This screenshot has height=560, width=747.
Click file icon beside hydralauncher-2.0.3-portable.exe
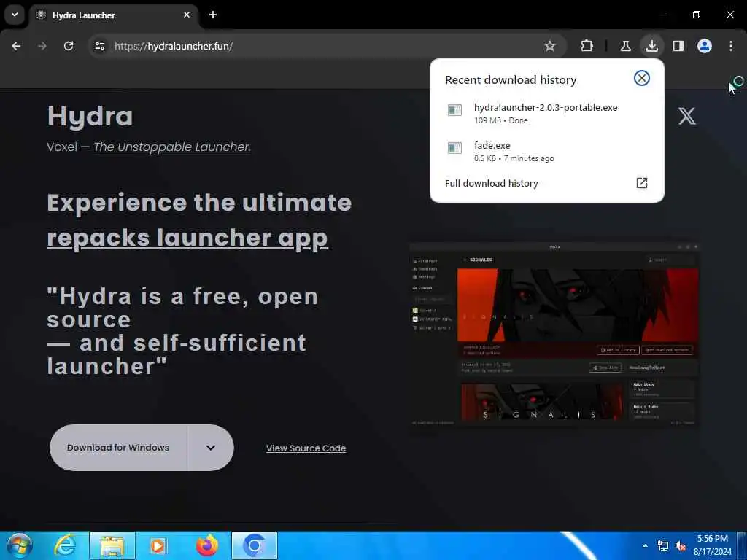(x=454, y=110)
